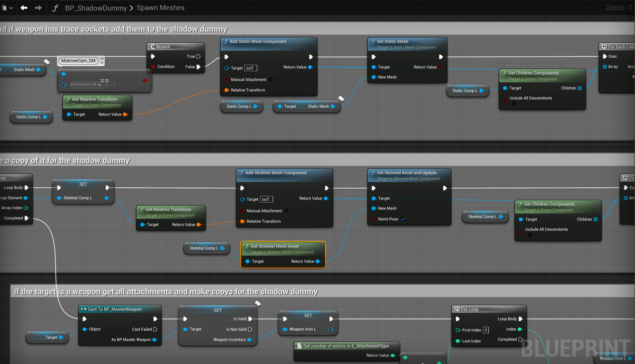Screen dimensions: 635x364
Task: Enable Include All Descendants for Skeletal Comp
Action: pos(530,235)
